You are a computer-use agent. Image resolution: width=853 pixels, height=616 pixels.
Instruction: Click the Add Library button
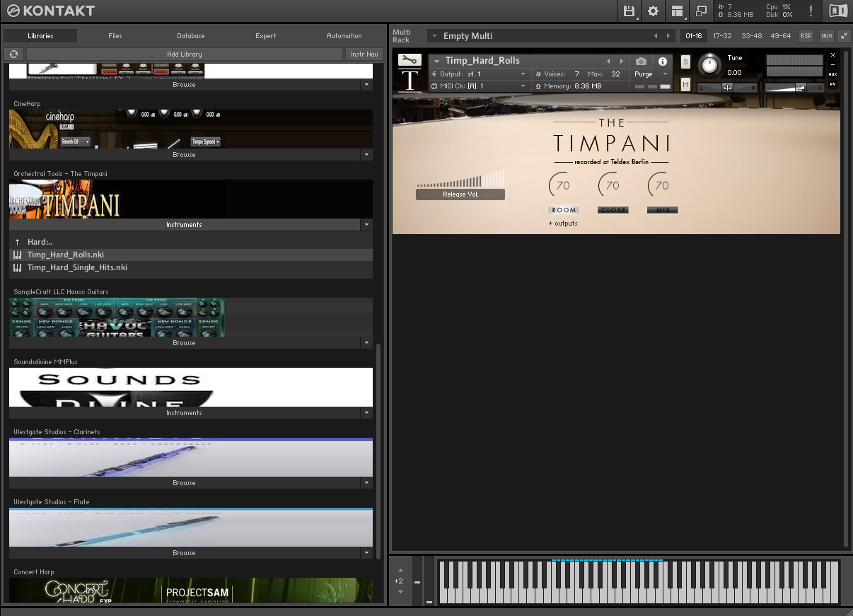(185, 54)
